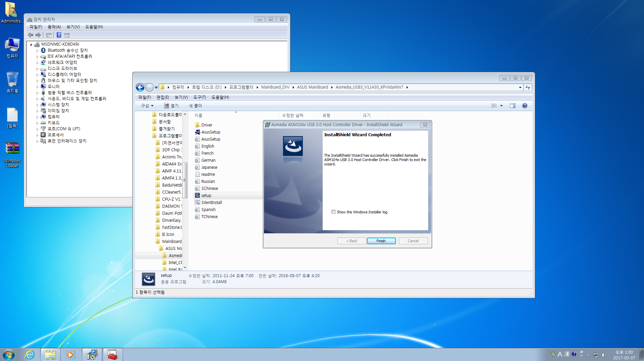Click MainBoard_DrV in the address breadcrumb

point(275,87)
